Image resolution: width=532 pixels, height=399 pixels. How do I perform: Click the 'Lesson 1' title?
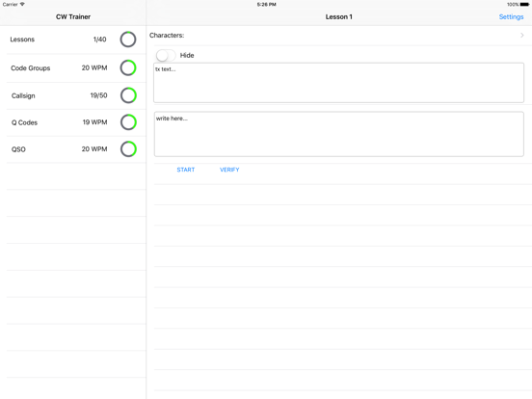pyautogui.click(x=339, y=17)
